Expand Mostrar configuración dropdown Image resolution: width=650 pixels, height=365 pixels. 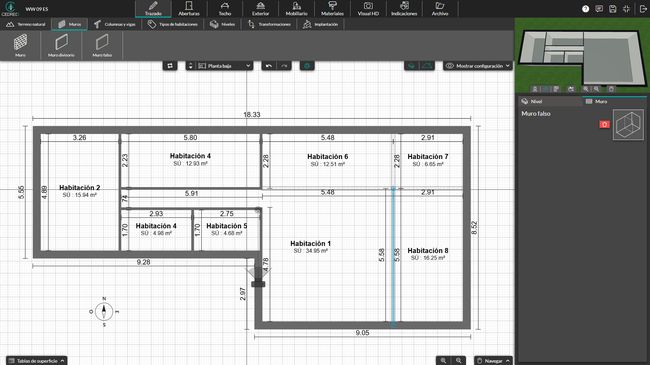coord(478,66)
